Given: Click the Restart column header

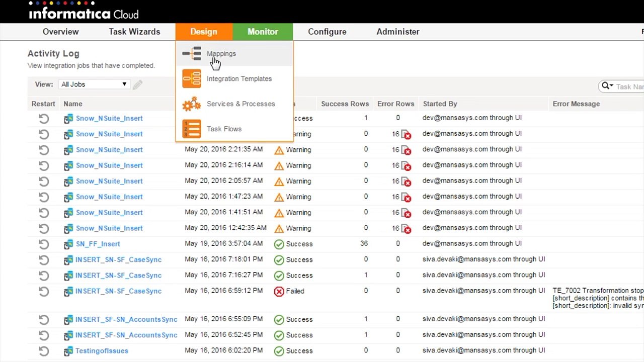Looking at the screenshot, I should pyautogui.click(x=43, y=104).
